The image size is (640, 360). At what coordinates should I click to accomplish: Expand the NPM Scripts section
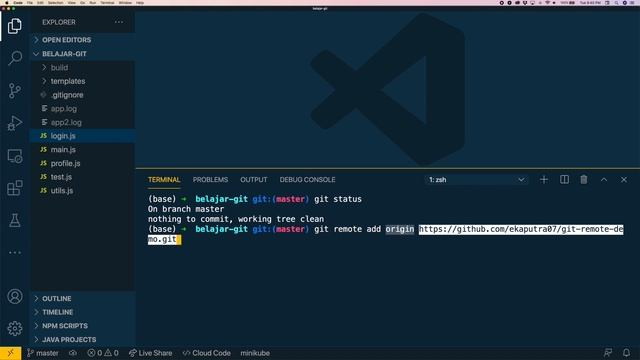83,326
